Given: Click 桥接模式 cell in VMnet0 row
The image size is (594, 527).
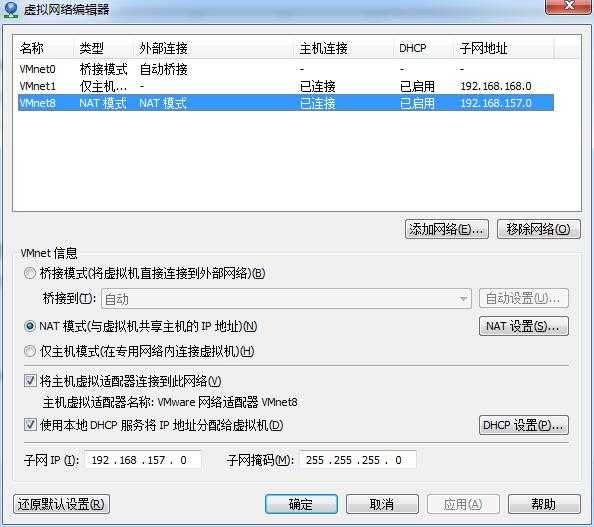Looking at the screenshot, I should pos(103,69).
